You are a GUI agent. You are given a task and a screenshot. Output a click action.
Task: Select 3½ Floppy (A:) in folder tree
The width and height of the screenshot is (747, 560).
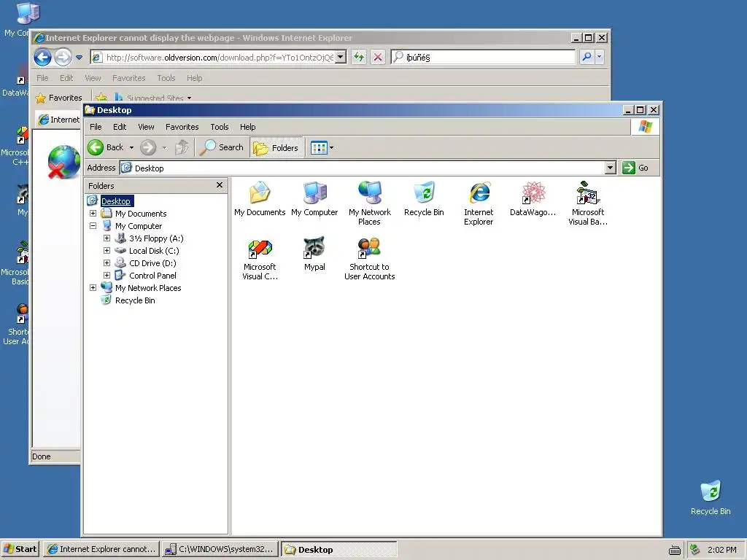click(156, 238)
